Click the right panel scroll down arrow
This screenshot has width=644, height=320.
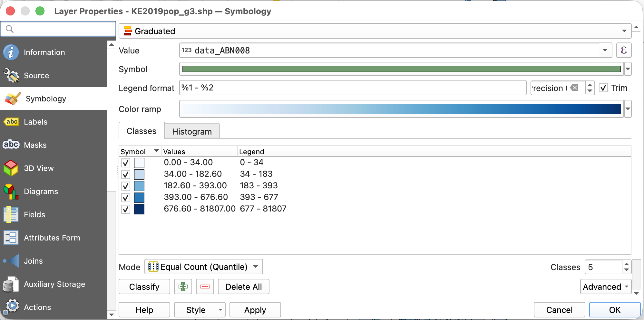pos(636,293)
